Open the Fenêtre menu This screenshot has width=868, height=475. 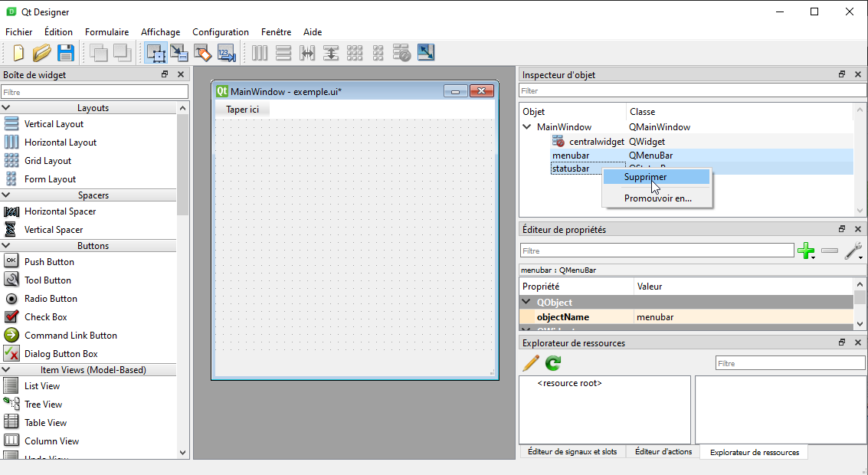pyautogui.click(x=277, y=32)
